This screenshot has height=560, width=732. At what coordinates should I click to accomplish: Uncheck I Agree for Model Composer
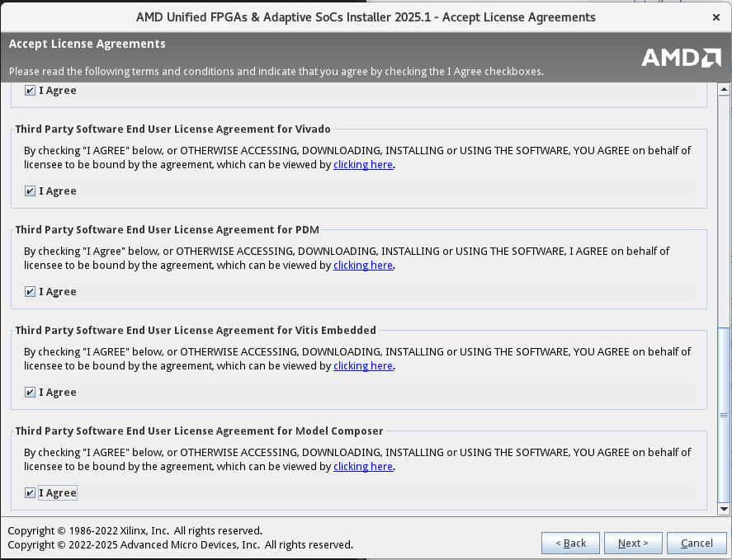tap(31, 493)
